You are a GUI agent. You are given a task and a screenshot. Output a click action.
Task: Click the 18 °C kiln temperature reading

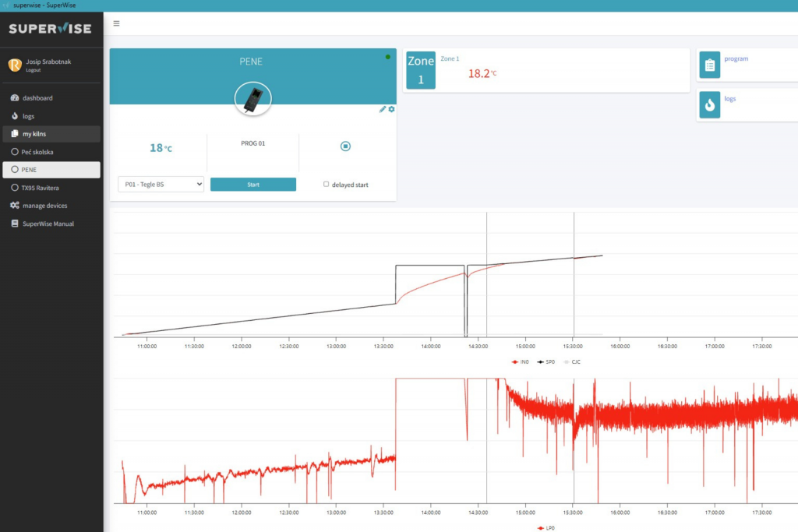point(161,148)
